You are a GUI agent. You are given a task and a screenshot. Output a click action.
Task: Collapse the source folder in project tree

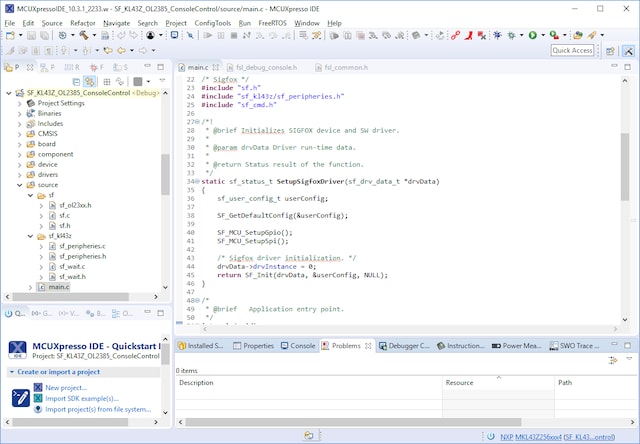click(19, 185)
